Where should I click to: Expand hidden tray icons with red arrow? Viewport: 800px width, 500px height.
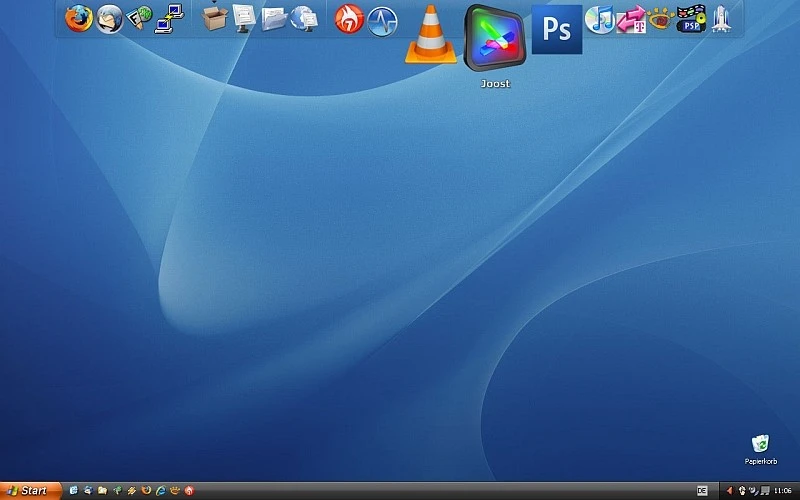[x=729, y=491]
